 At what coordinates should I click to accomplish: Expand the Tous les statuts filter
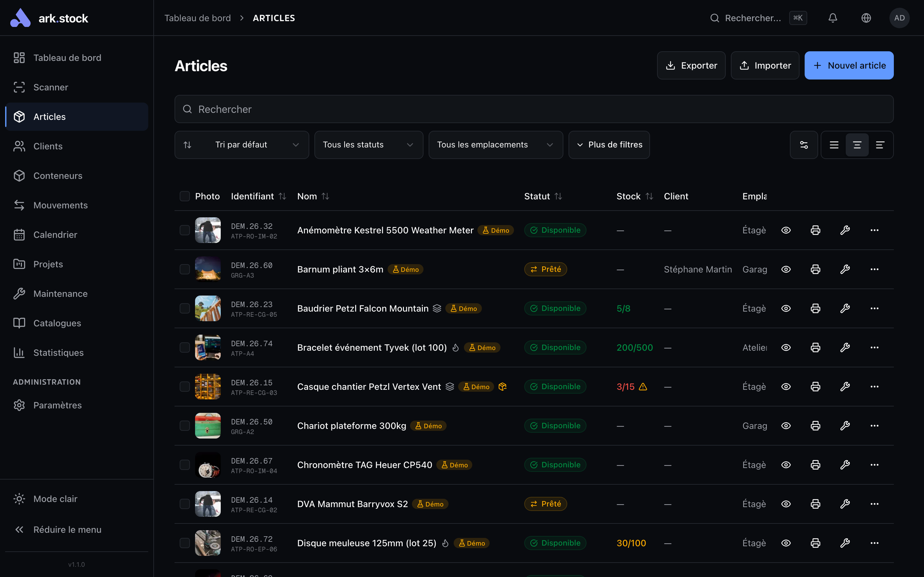(x=368, y=145)
